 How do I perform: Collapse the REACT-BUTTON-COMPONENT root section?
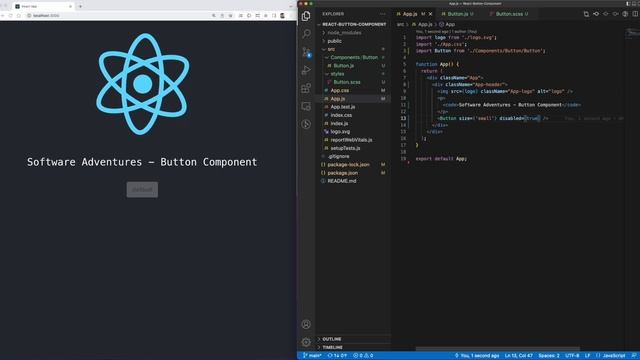click(x=354, y=24)
